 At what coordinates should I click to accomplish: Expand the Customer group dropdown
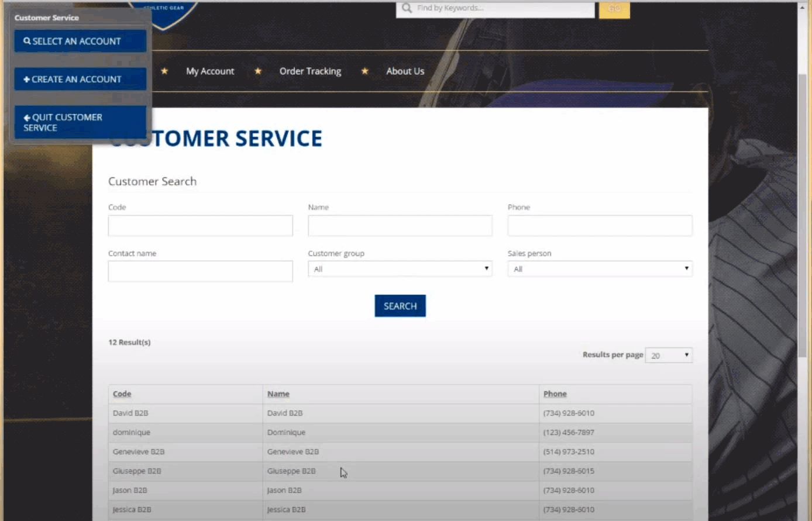tap(400, 269)
